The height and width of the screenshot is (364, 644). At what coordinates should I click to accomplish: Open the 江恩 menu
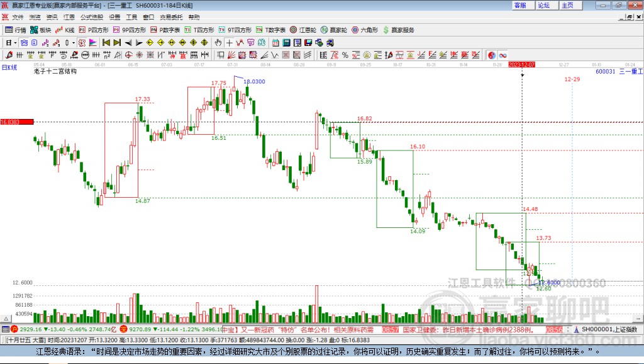69,17
